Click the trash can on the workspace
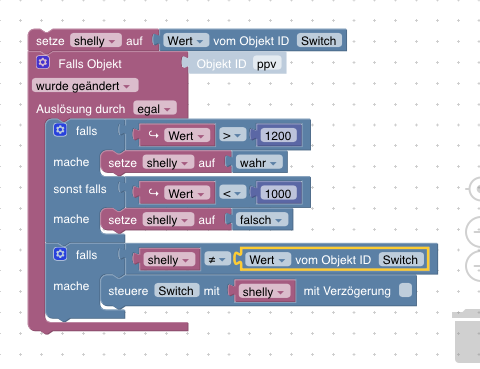Viewport: 480px width, 369px height. (x=467, y=336)
